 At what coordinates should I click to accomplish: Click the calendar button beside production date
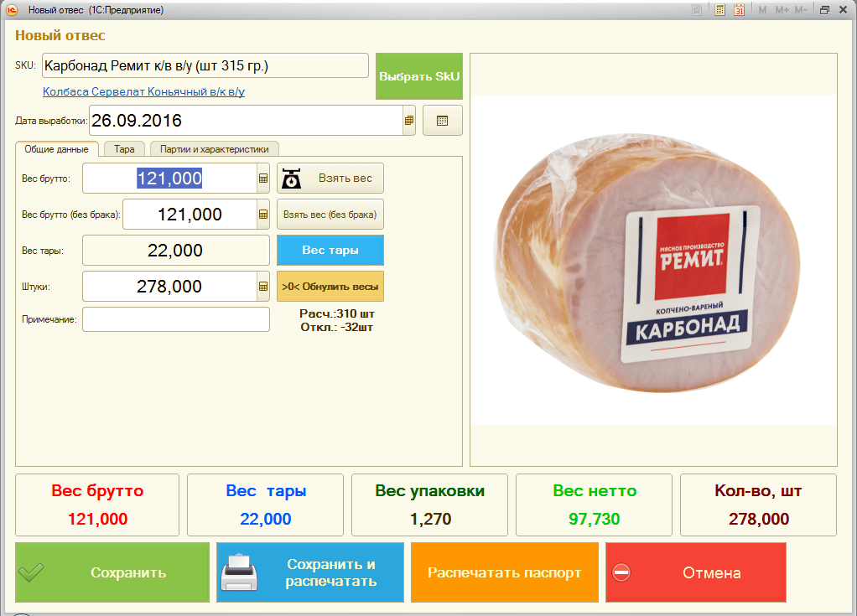click(443, 120)
